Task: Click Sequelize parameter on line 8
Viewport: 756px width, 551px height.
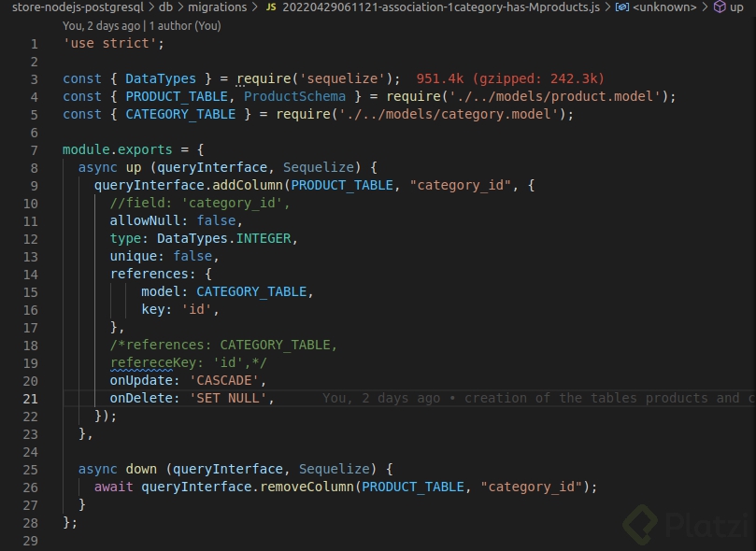Action: tap(319, 167)
